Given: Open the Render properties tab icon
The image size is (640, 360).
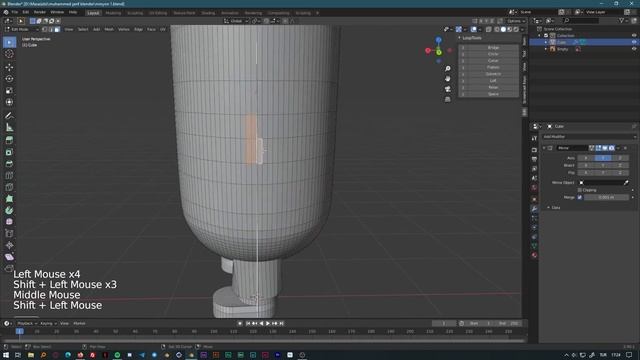Looking at the screenshot, I should [534, 150].
